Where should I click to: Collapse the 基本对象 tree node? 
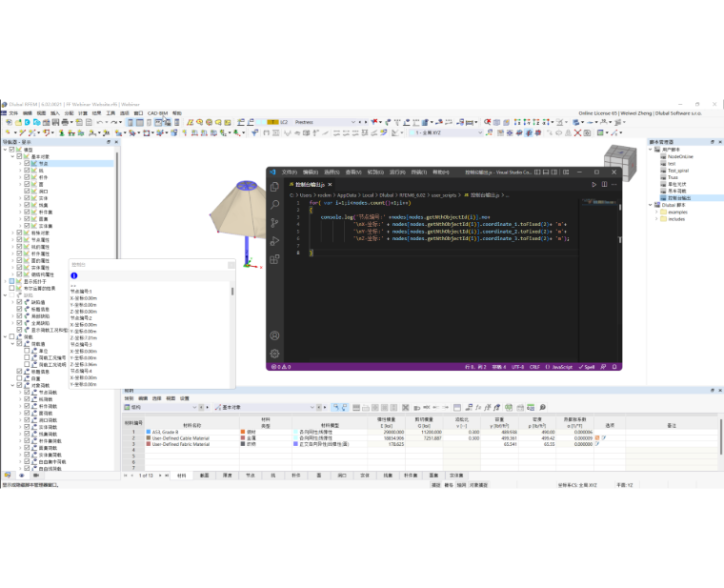point(12,156)
